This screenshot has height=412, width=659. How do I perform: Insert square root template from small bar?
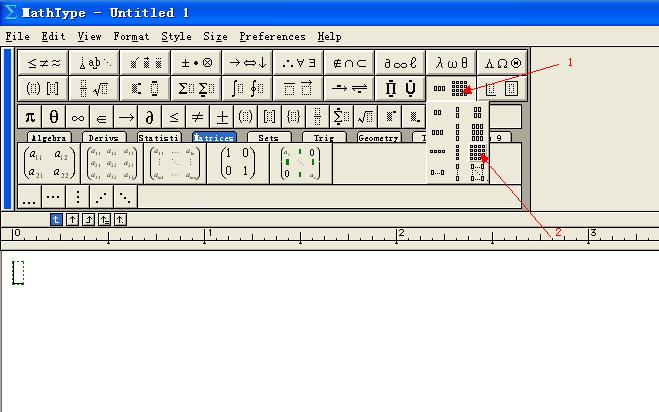coord(365,117)
